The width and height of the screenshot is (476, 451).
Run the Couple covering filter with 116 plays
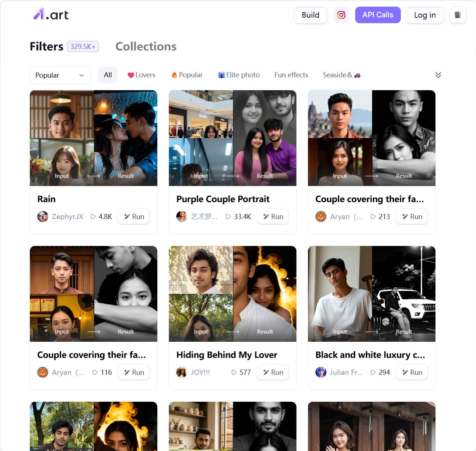[x=134, y=372]
